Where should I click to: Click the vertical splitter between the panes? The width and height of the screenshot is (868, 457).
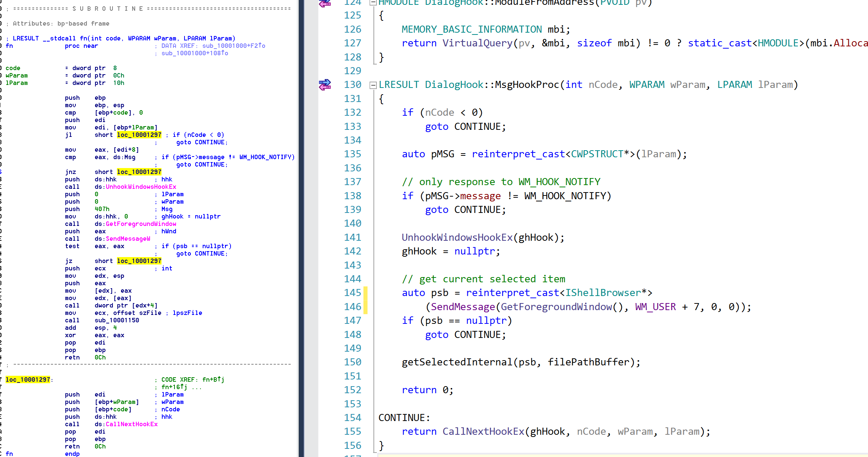pos(301,228)
